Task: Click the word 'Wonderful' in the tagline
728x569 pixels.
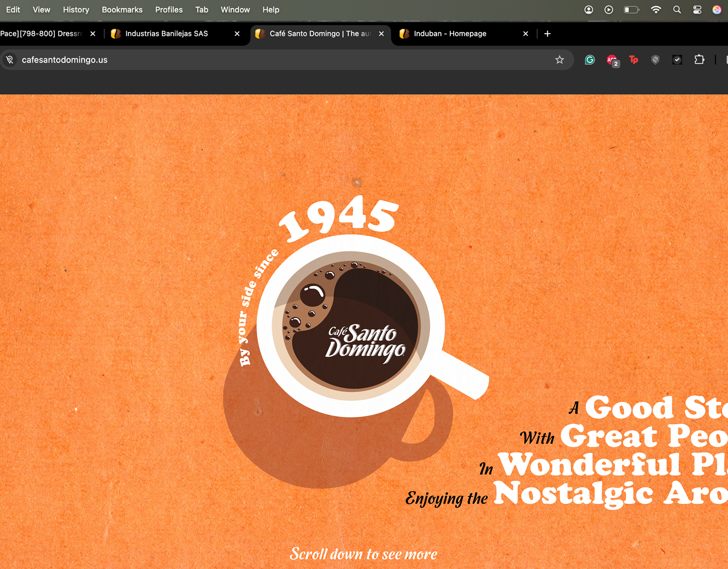Action: (x=590, y=464)
